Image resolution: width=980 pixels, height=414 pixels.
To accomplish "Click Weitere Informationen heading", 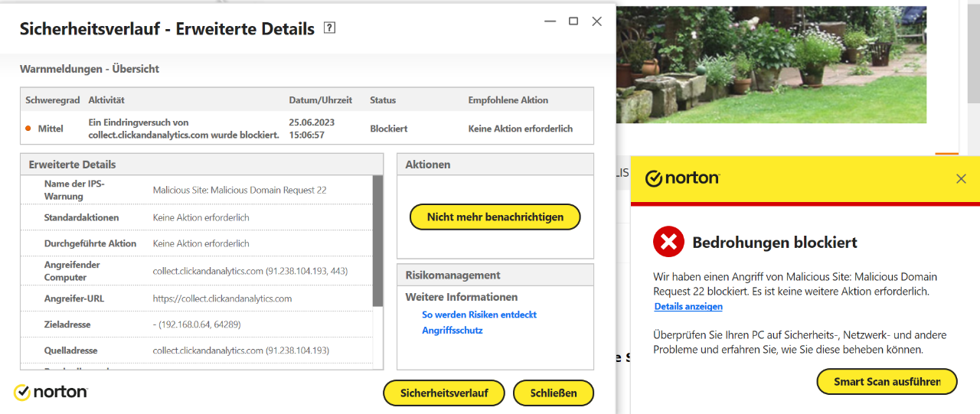I will click(x=462, y=297).
